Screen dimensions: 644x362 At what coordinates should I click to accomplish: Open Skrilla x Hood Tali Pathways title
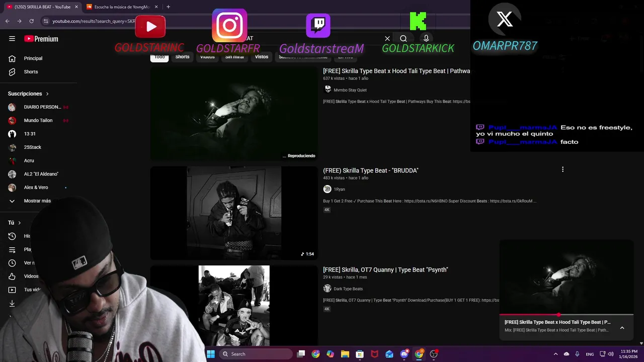tap(396, 71)
